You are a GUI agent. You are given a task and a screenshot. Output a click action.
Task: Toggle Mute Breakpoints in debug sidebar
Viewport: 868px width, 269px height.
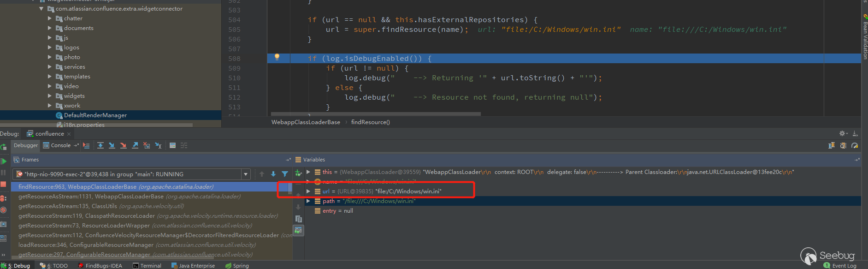click(x=3, y=210)
